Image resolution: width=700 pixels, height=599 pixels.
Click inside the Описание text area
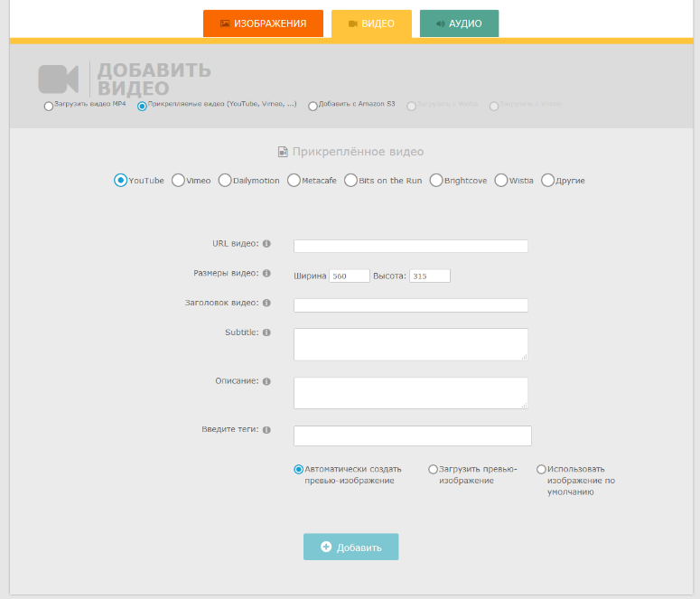coord(411,393)
